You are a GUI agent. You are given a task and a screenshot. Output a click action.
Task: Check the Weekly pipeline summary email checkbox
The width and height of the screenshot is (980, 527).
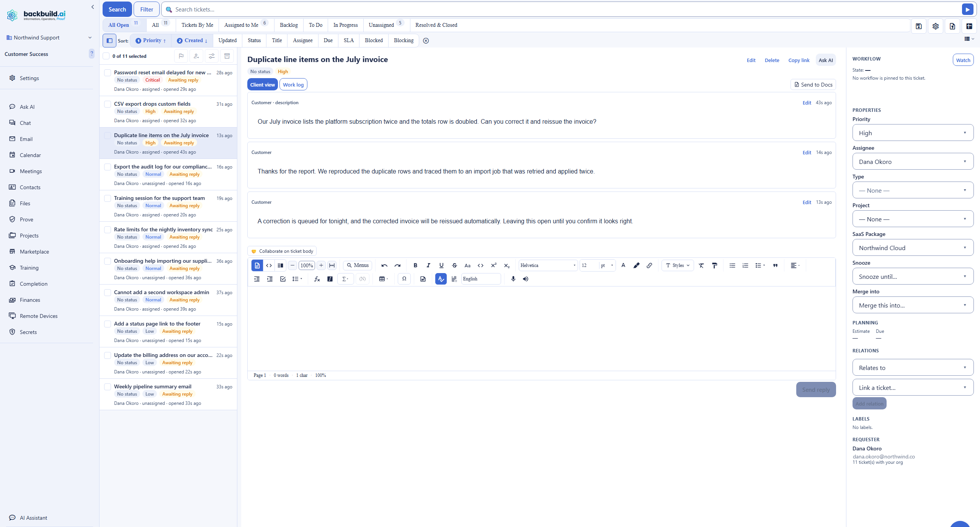108,387
